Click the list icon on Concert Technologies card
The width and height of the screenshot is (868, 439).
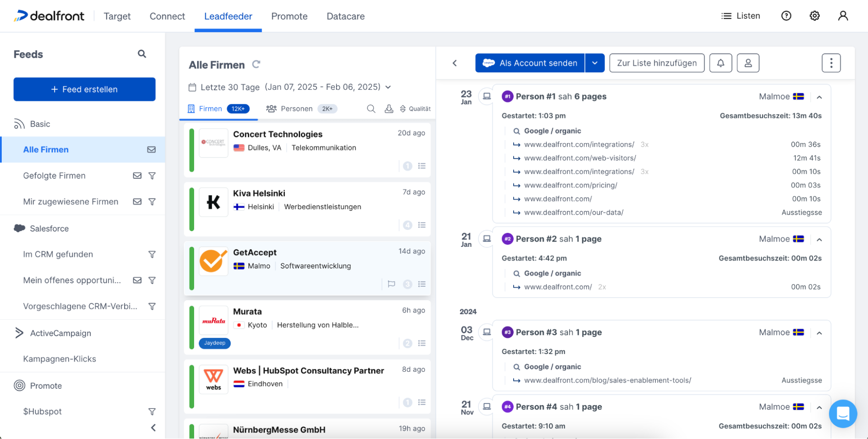coord(422,166)
